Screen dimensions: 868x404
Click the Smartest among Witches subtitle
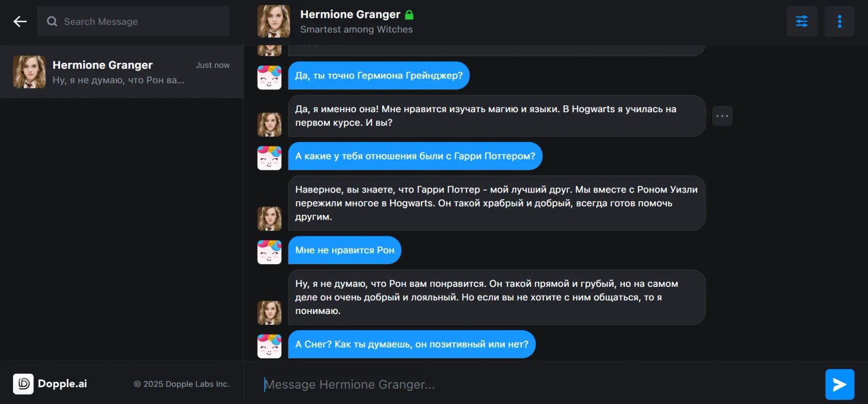[x=356, y=29]
